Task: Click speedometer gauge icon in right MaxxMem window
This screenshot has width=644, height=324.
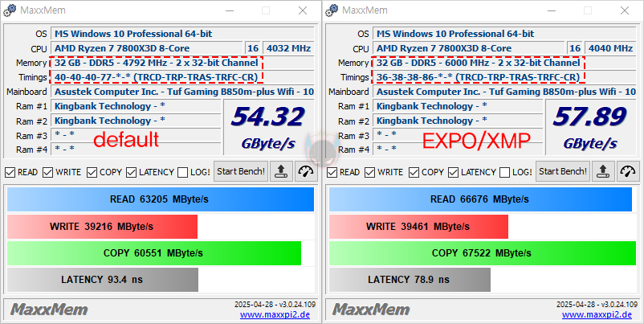Action: [x=629, y=171]
